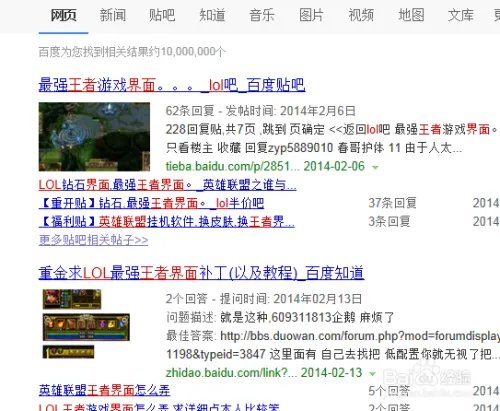Click the text 62条回复 - 发帖时间: 2014年2月6日
The image size is (500, 411).
pyautogui.click(x=261, y=111)
